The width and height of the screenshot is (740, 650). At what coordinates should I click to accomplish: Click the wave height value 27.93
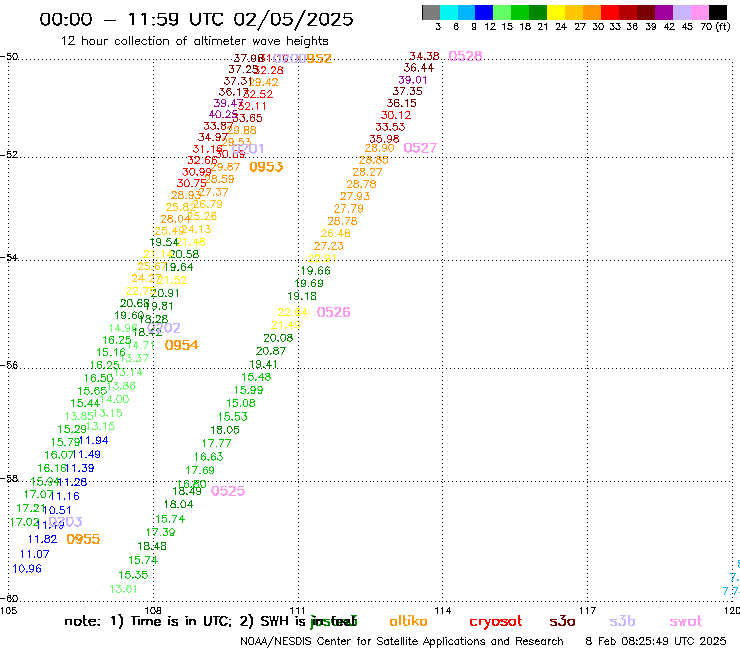(x=355, y=196)
